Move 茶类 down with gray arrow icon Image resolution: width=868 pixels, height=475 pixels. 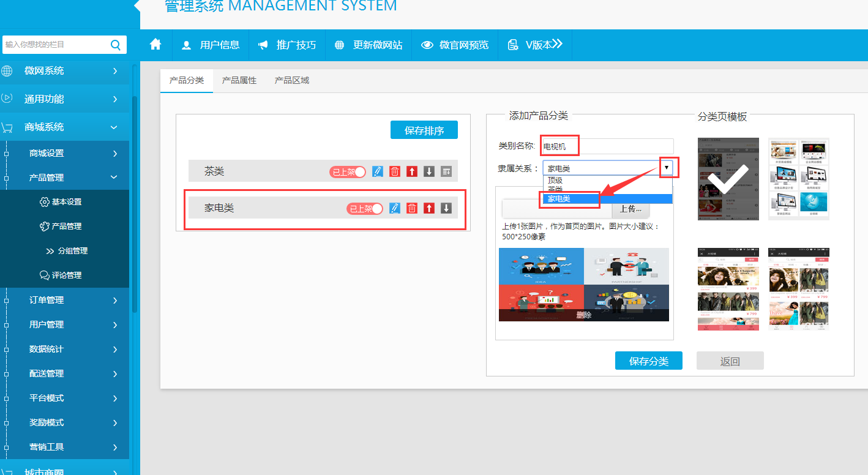tap(429, 171)
